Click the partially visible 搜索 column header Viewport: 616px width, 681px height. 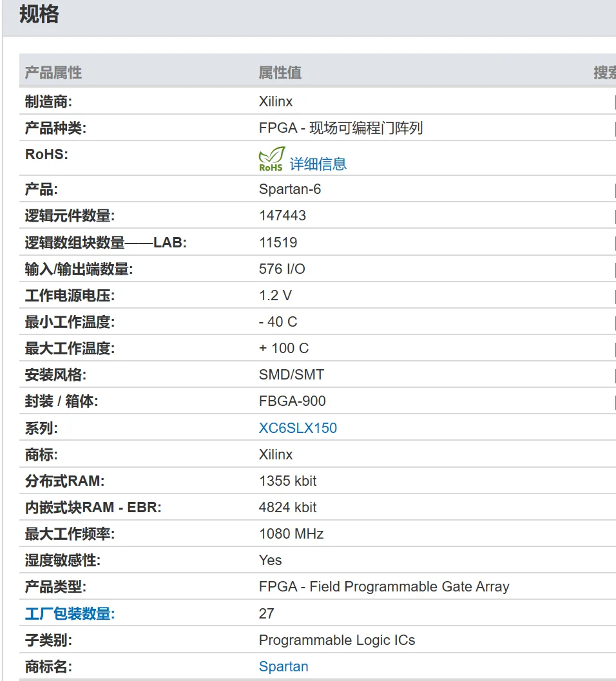coord(604,73)
